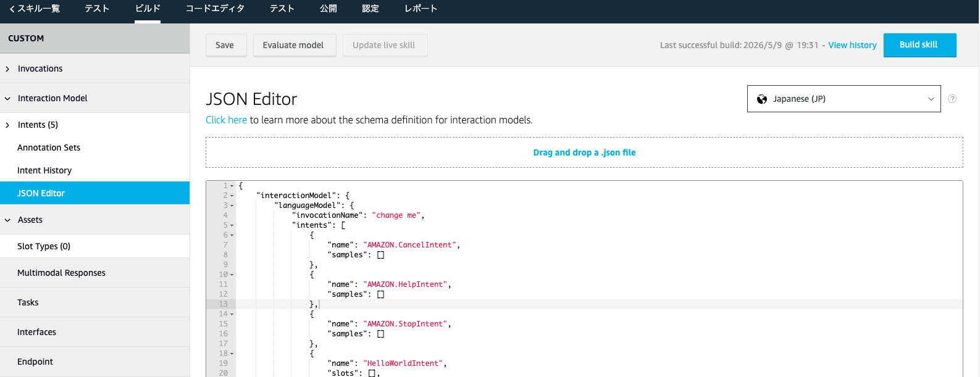Collapse code fold arrow on line 6
The width and height of the screenshot is (980, 377).
tap(232, 235)
